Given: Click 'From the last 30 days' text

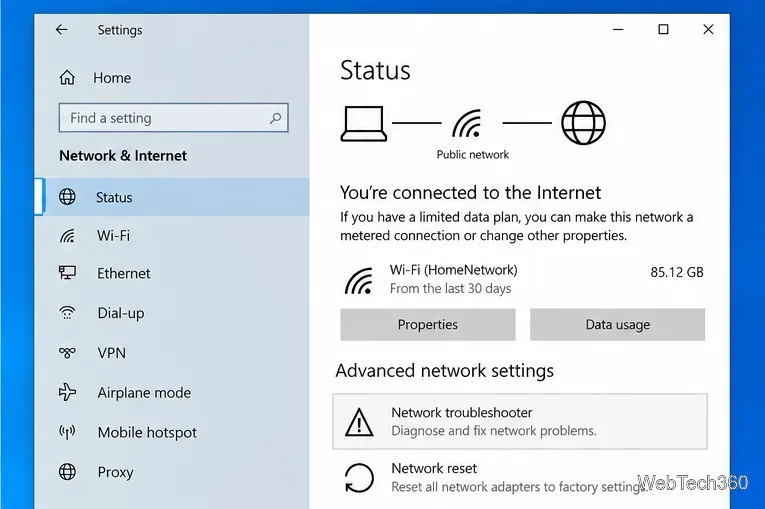Looking at the screenshot, I should [x=450, y=288].
